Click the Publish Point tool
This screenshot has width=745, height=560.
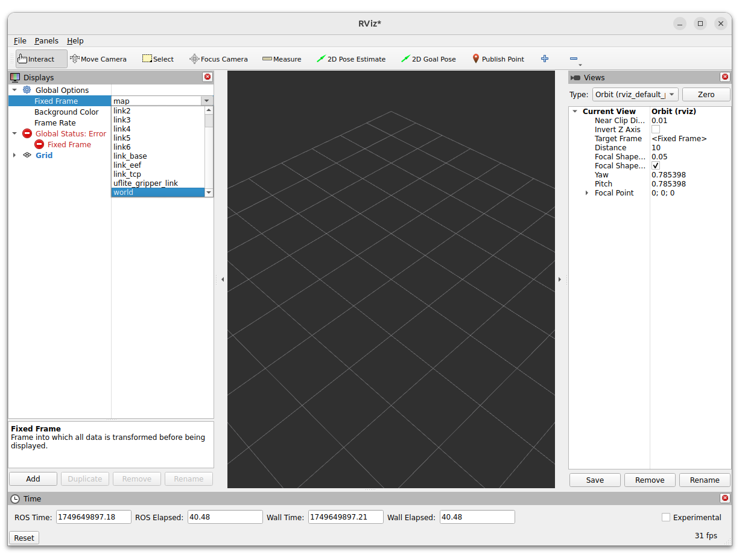[x=498, y=59]
